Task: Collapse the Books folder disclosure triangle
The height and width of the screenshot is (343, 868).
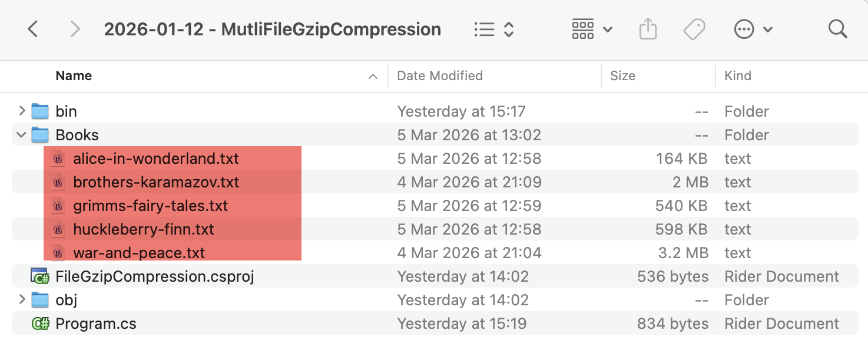Action: (x=22, y=135)
